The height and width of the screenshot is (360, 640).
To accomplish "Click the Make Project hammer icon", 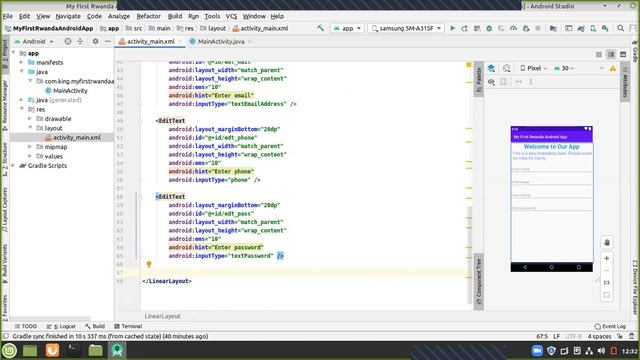I will coord(320,28).
